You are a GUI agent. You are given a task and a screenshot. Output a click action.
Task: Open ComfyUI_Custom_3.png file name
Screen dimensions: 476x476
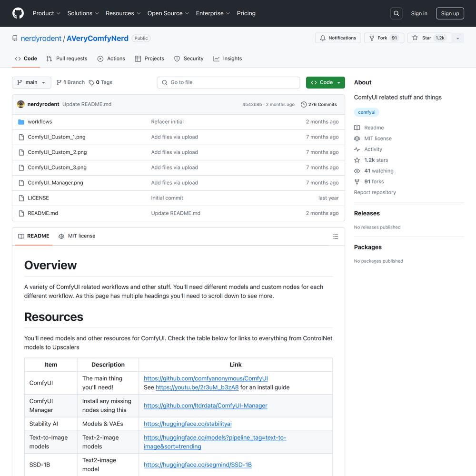click(x=57, y=168)
